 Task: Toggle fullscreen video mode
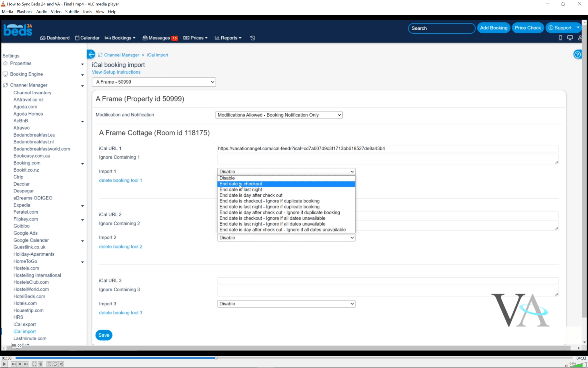click(x=34, y=364)
